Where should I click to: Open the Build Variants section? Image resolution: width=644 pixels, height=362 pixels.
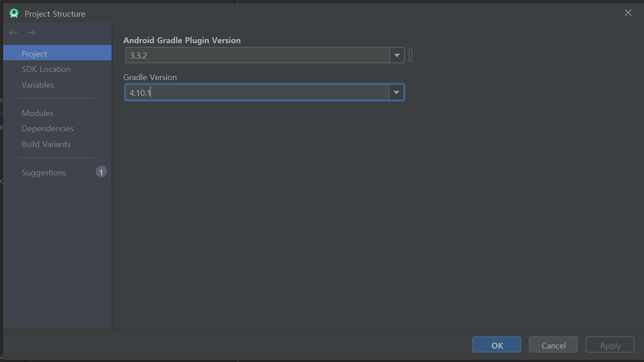(x=46, y=144)
